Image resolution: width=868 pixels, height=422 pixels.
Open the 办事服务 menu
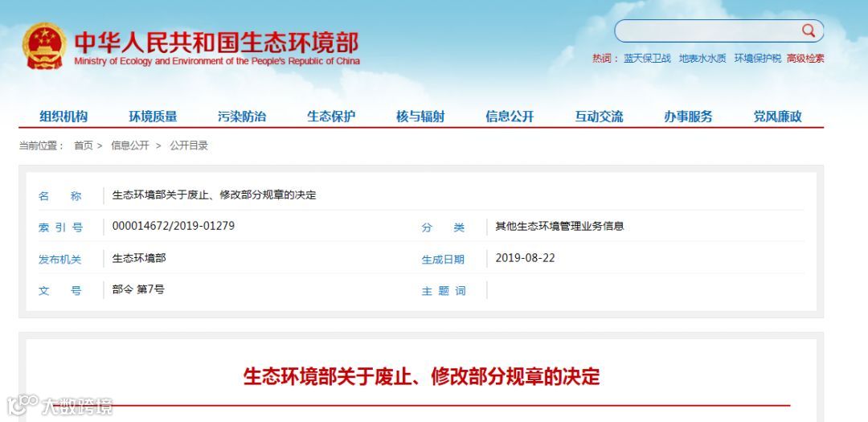688,117
